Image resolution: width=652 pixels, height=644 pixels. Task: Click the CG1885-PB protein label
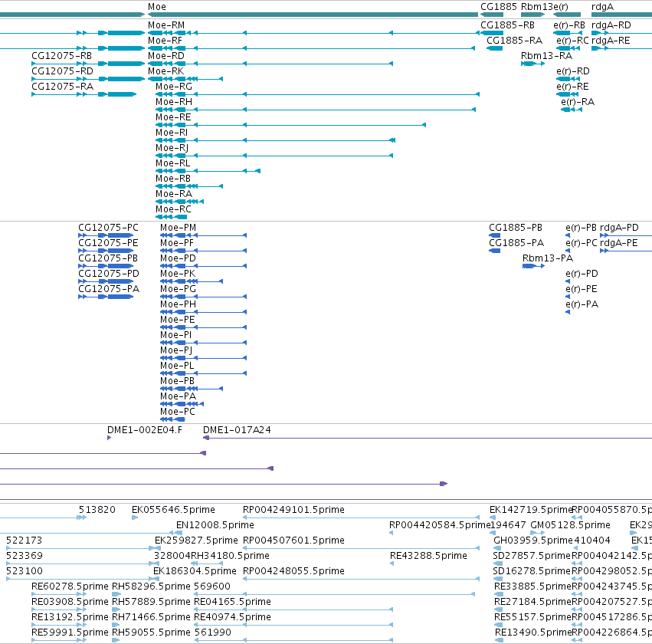[516, 228]
